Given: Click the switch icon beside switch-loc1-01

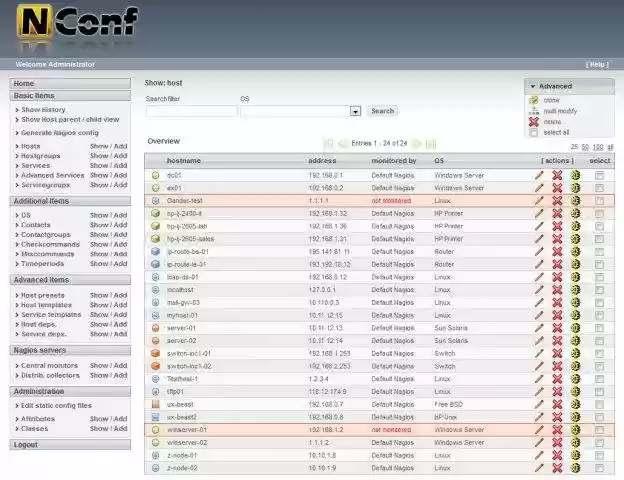Looking at the screenshot, I should 156,353.
